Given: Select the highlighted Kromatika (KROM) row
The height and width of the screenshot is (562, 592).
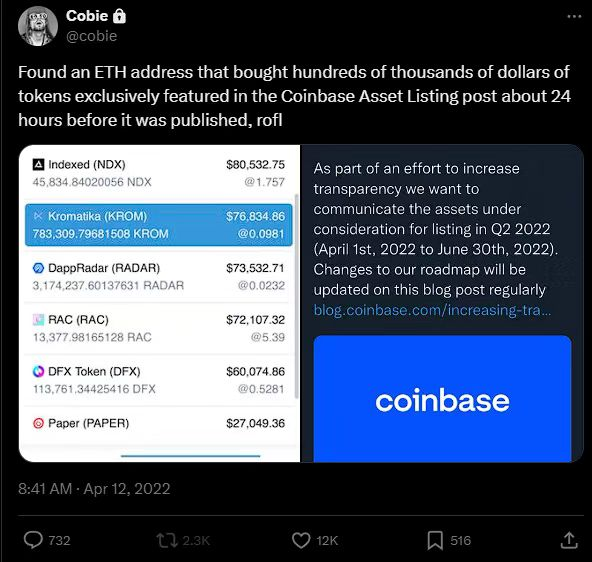Looking at the screenshot, I should pos(159,225).
